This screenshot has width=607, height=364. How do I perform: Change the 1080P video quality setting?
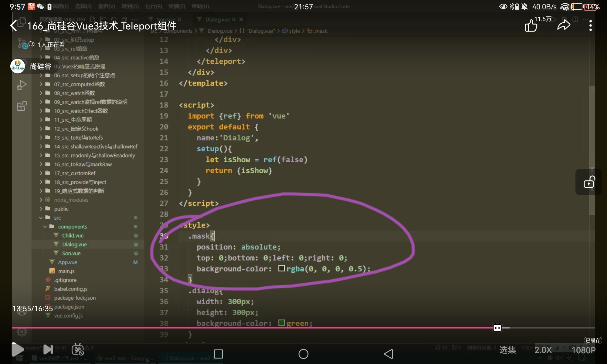[583, 350]
